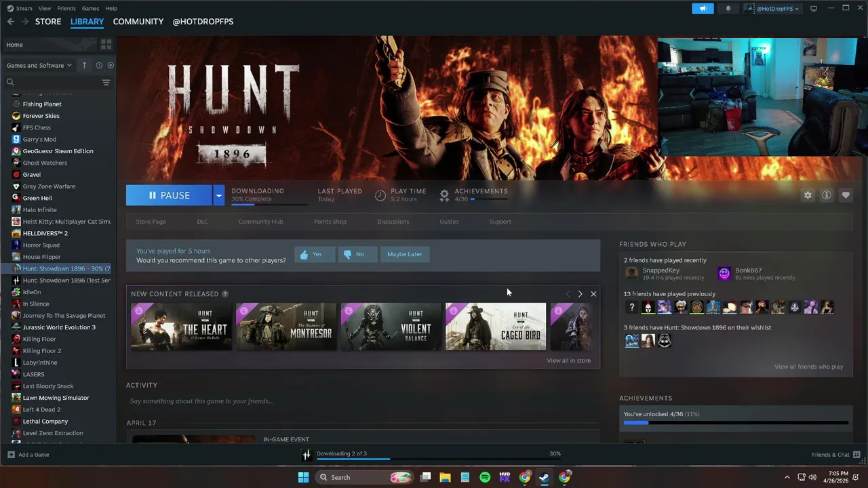This screenshot has width=868, height=488.
Task: Open the Friends menu
Action: (66, 8)
